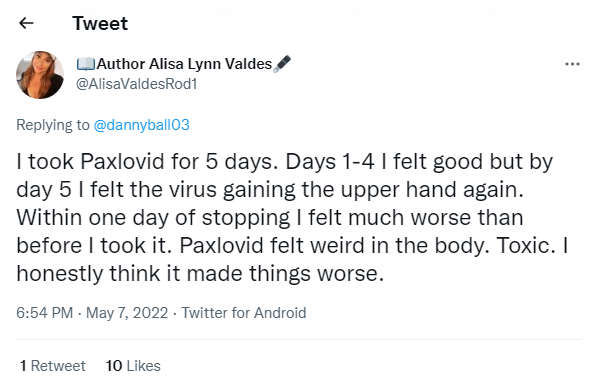Image resolution: width=598 pixels, height=391 pixels.
Task: Click the word Toxic in the tweet
Action: coord(526,245)
